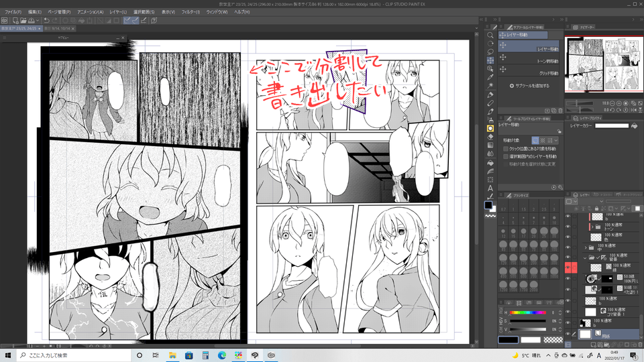644x362 pixels.
Task: Click the New document icon
Action: pos(15,20)
